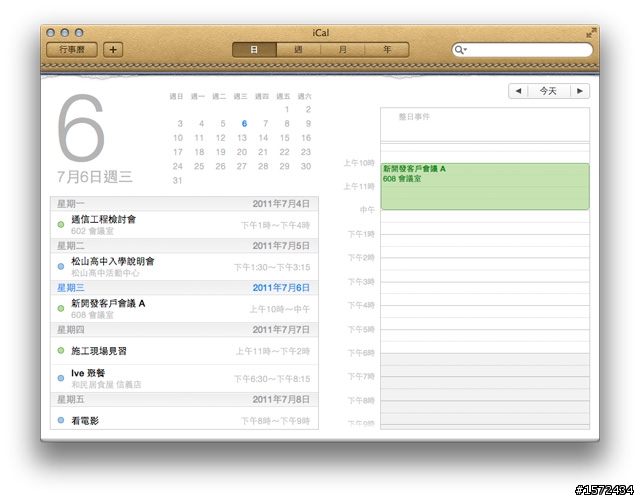Go to next day arrow

(x=580, y=91)
